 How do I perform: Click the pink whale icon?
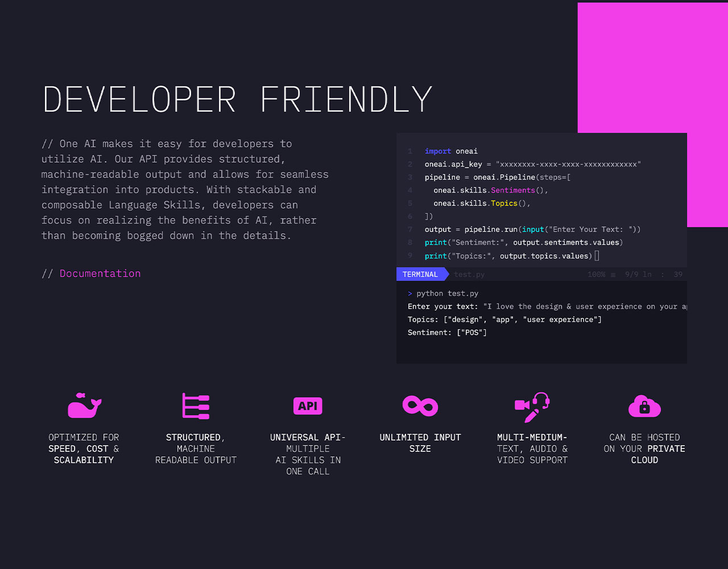84,406
